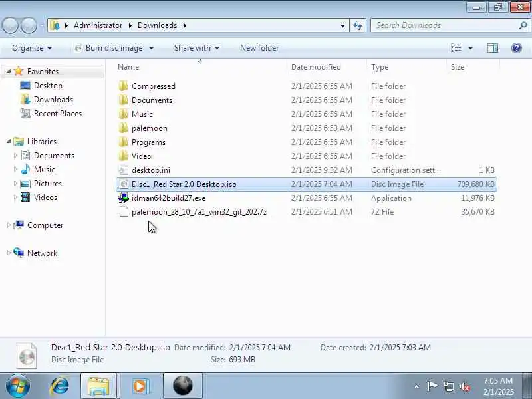Sort by the Type column header
Screen dimensions: 532x399
point(407,67)
